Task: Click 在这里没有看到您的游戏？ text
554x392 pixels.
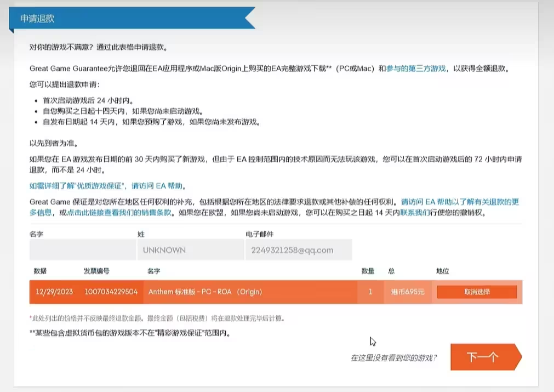Action: pos(393,358)
